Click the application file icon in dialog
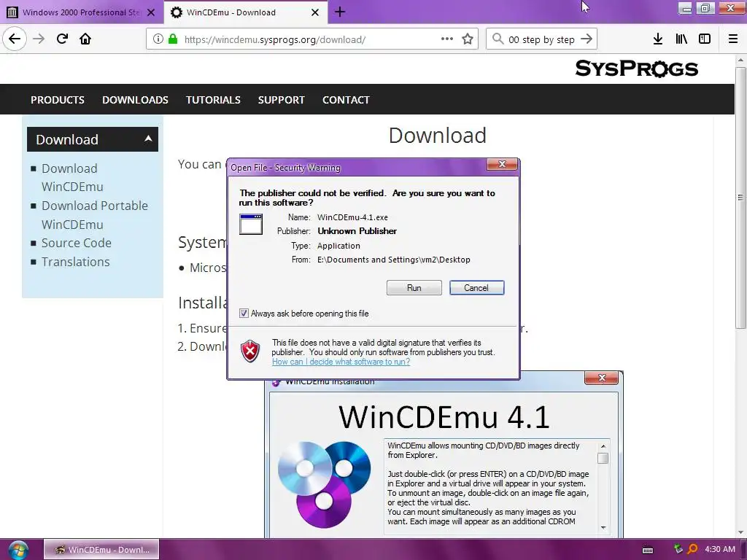The height and width of the screenshot is (560, 747). (x=251, y=225)
